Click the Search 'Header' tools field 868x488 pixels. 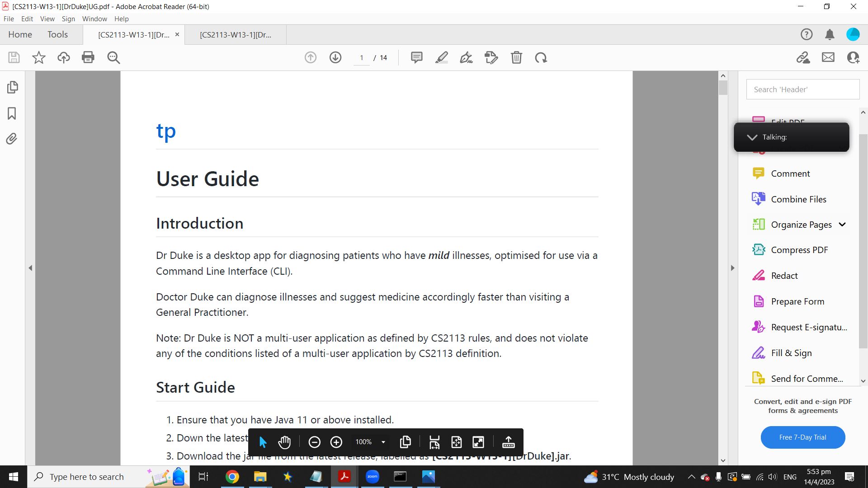pyautogui.click(x=802, y=89)
